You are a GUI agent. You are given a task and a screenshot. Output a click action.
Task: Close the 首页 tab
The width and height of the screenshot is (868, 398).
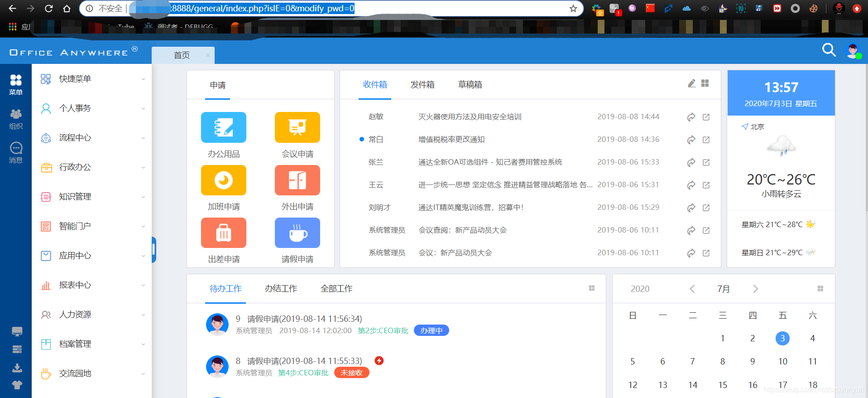point(208,55)
